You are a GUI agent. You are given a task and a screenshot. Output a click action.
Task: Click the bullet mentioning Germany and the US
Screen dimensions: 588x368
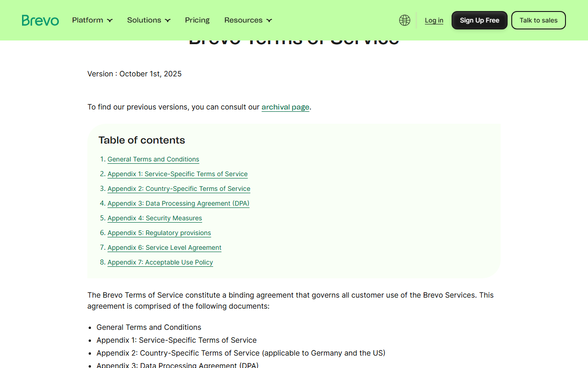tap(241, 353)
